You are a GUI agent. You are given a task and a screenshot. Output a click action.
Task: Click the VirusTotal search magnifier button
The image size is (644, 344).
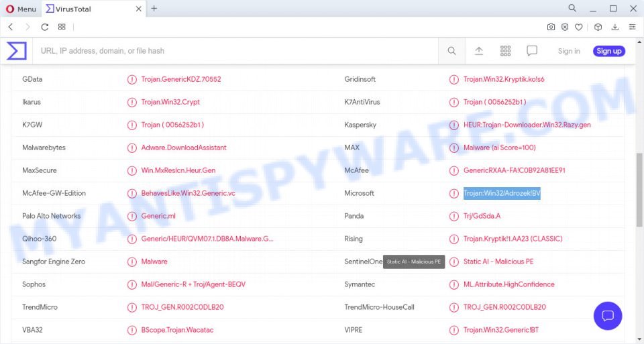(x=451, y=51)
